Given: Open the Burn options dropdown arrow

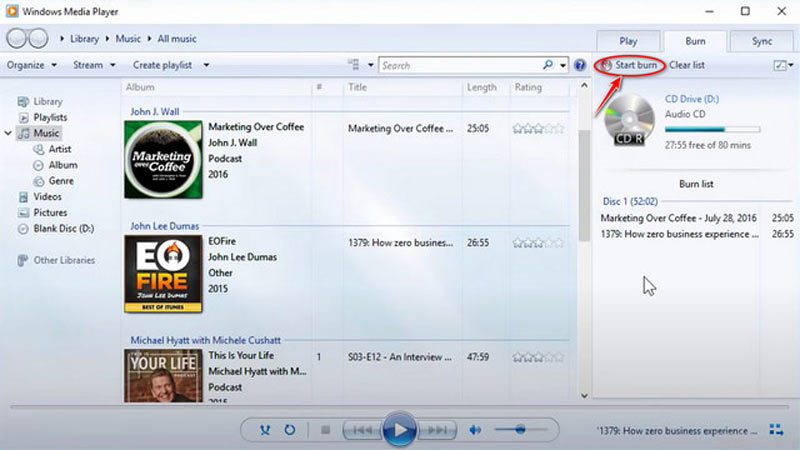Looking at the screenshot, I should (791, 65).
